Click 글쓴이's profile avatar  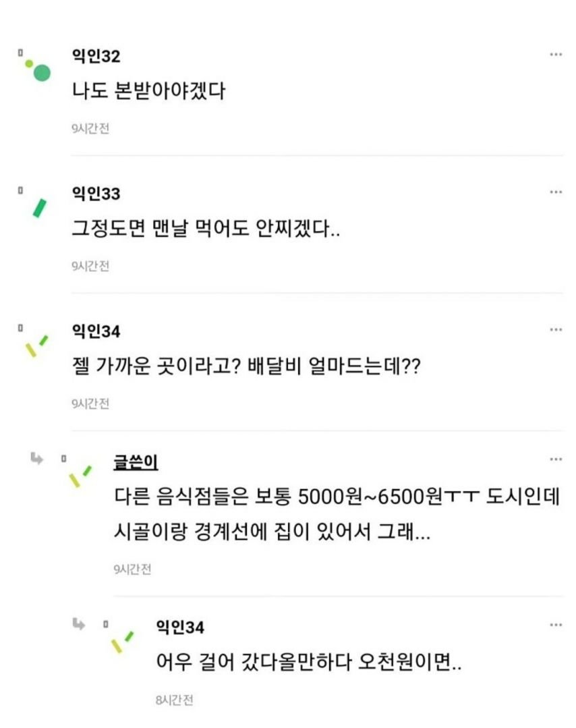pos(80,476)
